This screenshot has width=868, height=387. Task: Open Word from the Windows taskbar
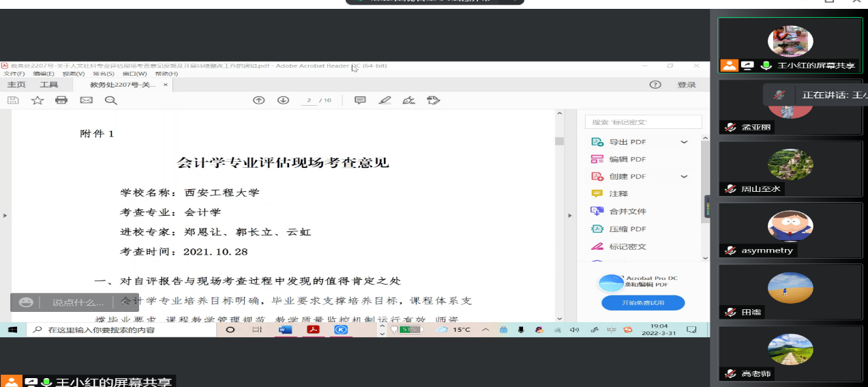285,330
